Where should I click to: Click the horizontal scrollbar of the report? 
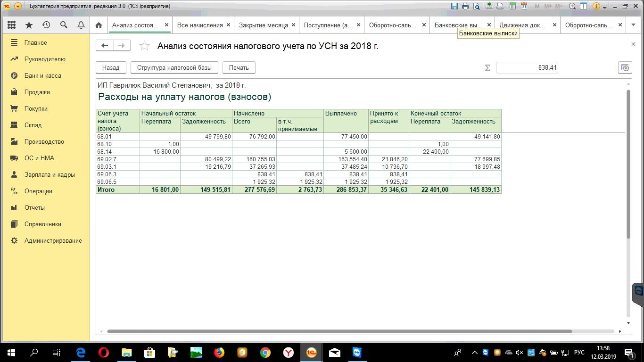click(x=339, y=331)
